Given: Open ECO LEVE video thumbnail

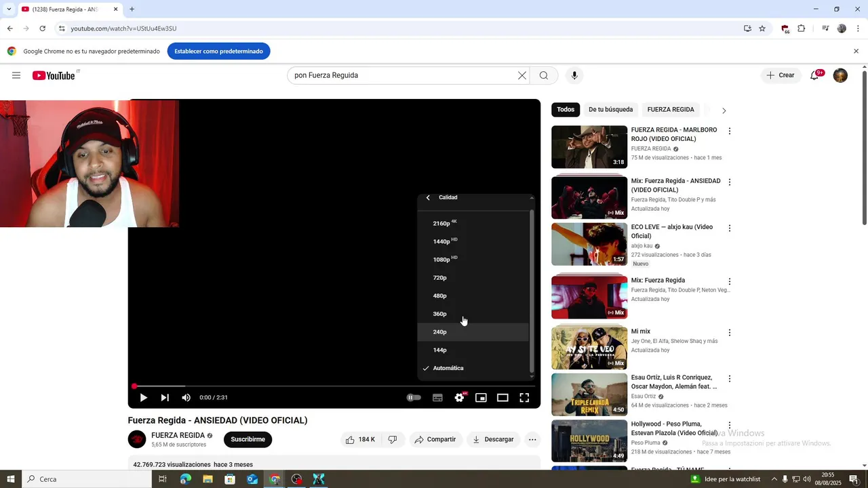Looking at the screenshot, I should point(589,245).
